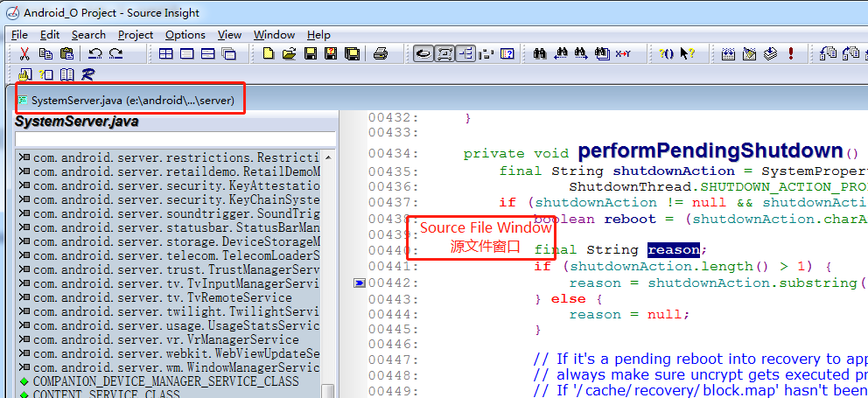
Task: Click the blue R lookup references icon
Action: click(x=87, y=74)
